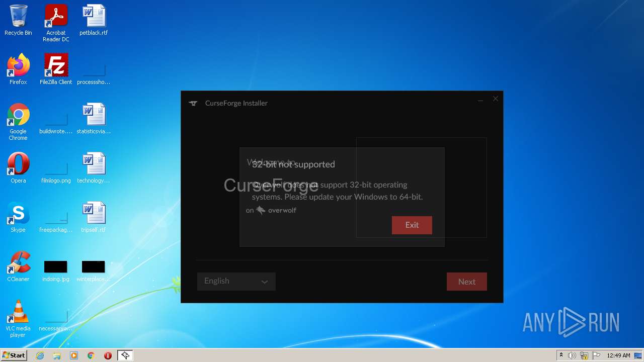Image resolution: width=644 pixels, height=362 pixels.
Task: Click the Exit button in the error dialog
Action: click(x=412, y=225)
